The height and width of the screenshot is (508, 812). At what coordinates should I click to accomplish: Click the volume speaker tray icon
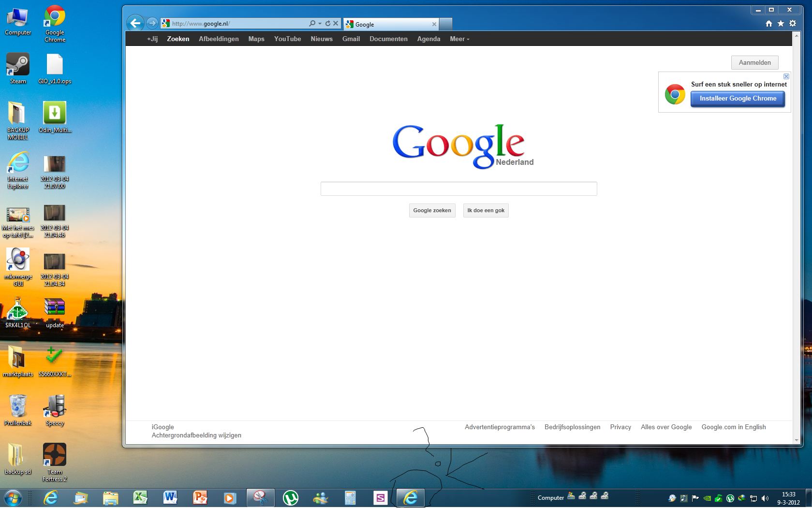point(765,498)
